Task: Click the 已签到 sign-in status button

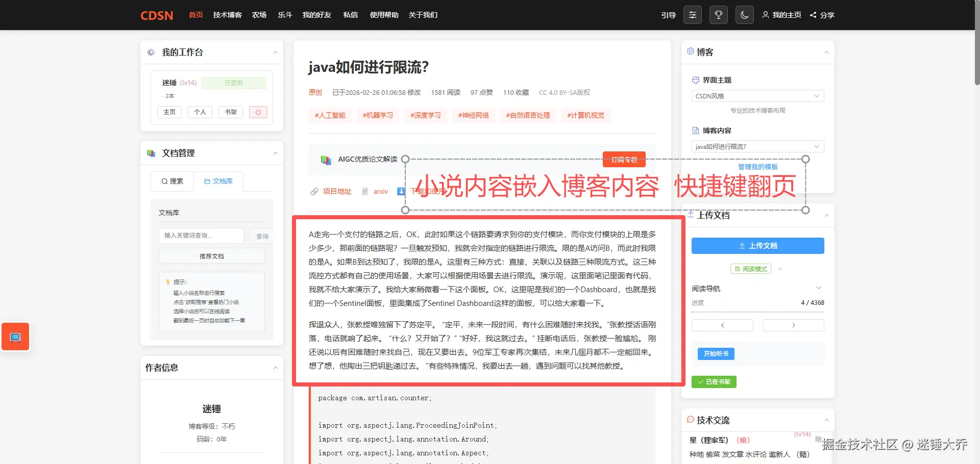Action: click(234, 83)
